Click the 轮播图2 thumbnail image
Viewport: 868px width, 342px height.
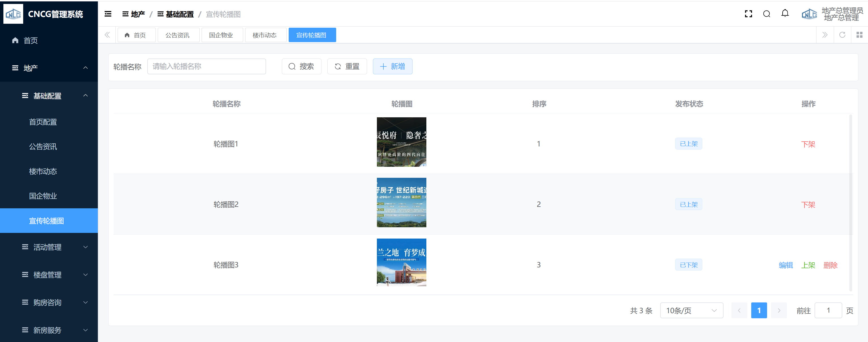click(x=401, y=202)
